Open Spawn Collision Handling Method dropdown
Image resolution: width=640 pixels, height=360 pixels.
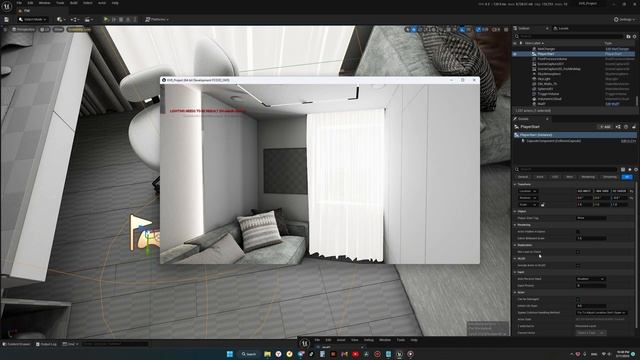(601, 313)
